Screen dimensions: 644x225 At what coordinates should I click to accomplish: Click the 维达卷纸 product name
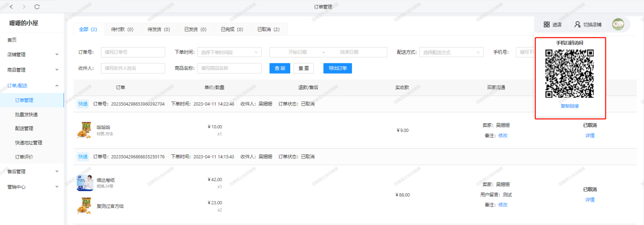pyautogui.click(x=106, y=180)
